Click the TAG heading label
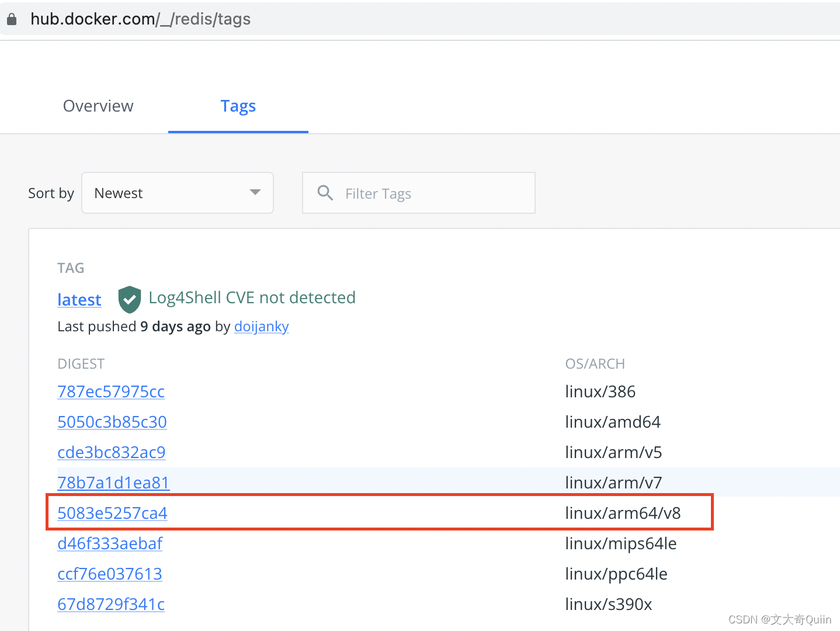This screenshot has height=631, width=840. coord(71,268)
